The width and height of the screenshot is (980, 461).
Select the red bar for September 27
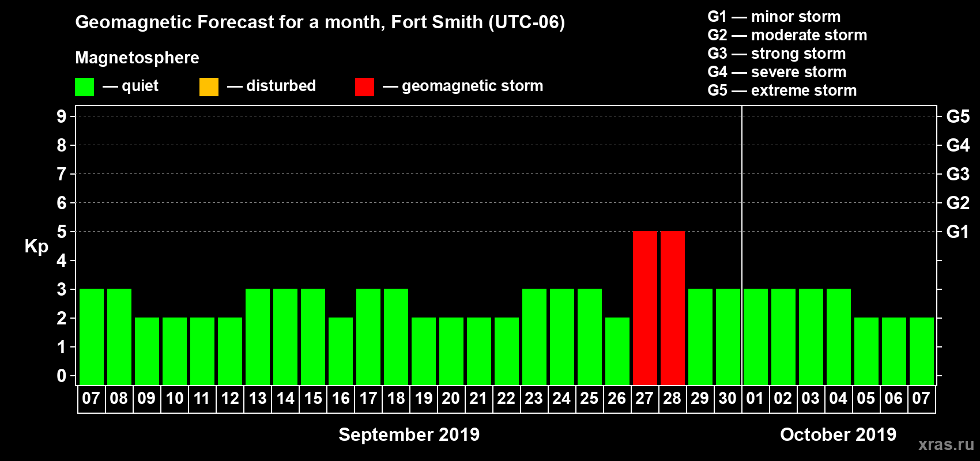point(645,308)
